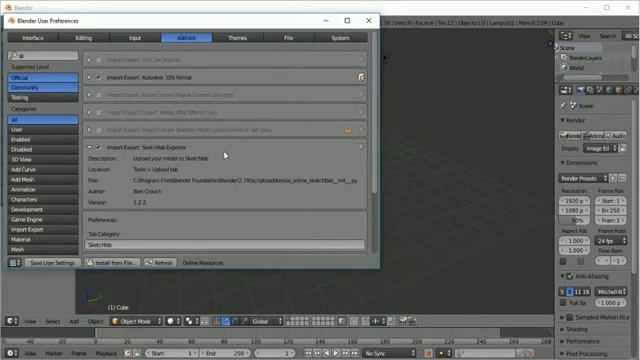
Task: Switch to the Themes tab
Action: point(238,38)
